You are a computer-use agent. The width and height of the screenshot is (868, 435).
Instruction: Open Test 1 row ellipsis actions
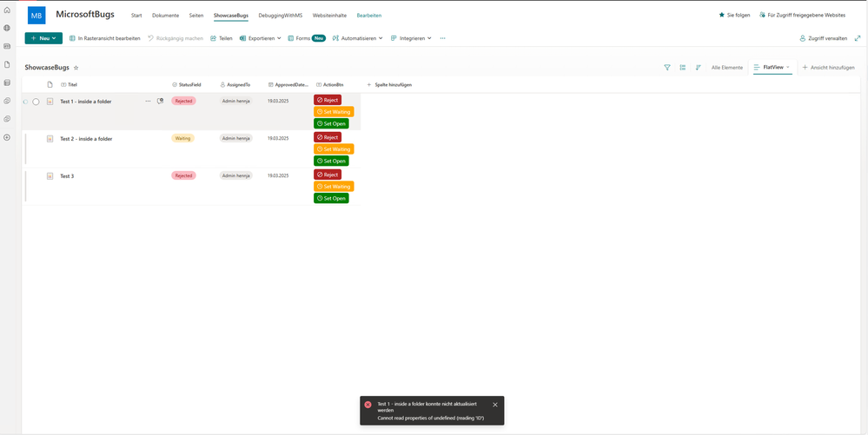[148, 102]
